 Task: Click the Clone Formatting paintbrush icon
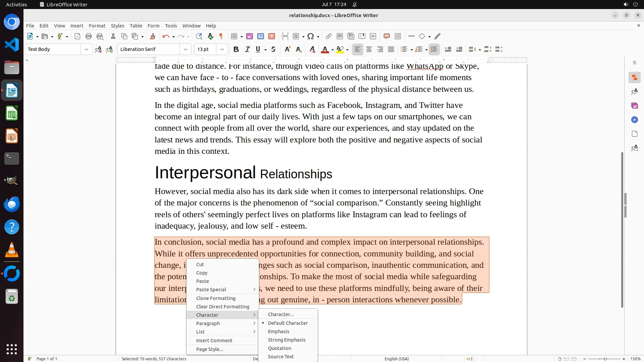point(152,36)
